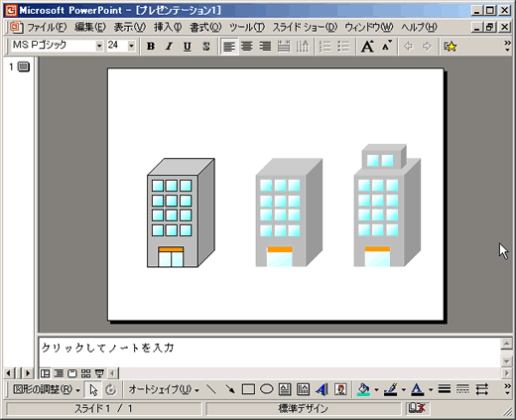Open the 挿入 menu
Viewport: 516px width, 420px height.
(168, 27)
